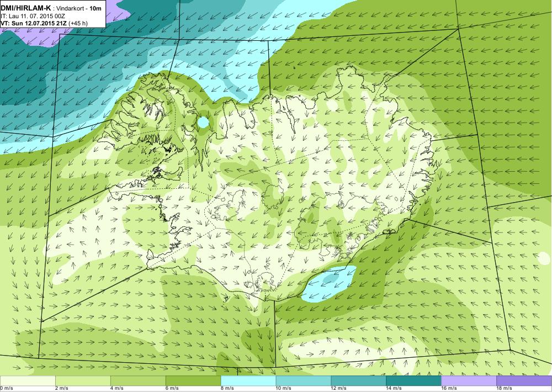Select the 12 m/s teal legend swatch
This screenshot has height=392, width=552.
click(358, 381)
